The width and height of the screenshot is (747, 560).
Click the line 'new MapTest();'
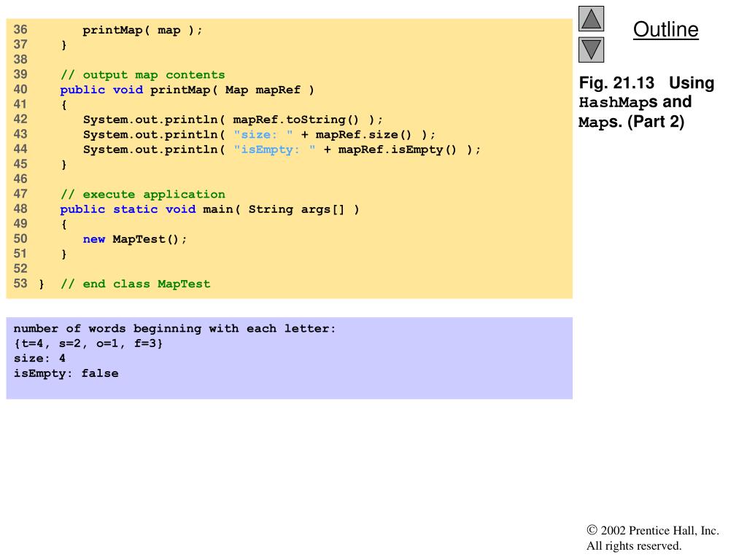pyautogui.click(x=135, y=239)
